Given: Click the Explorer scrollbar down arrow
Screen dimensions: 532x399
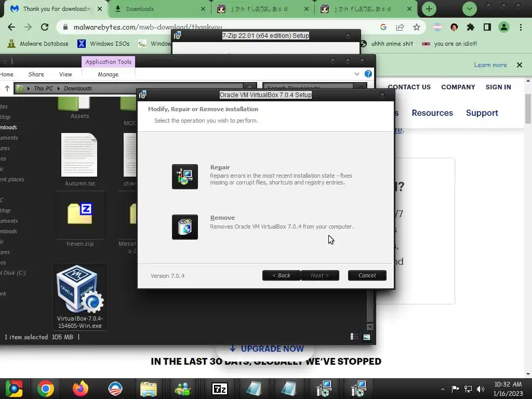Looking at the screenshot, I should pos(370,327).
